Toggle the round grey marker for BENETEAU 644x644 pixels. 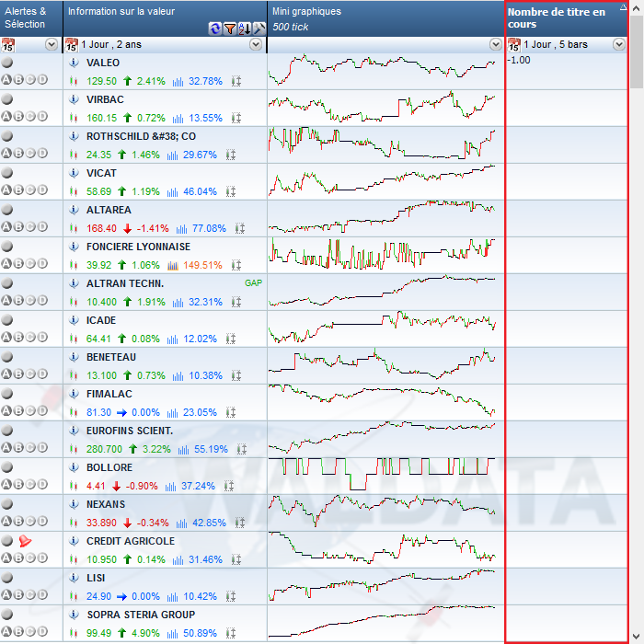point(7,357)
